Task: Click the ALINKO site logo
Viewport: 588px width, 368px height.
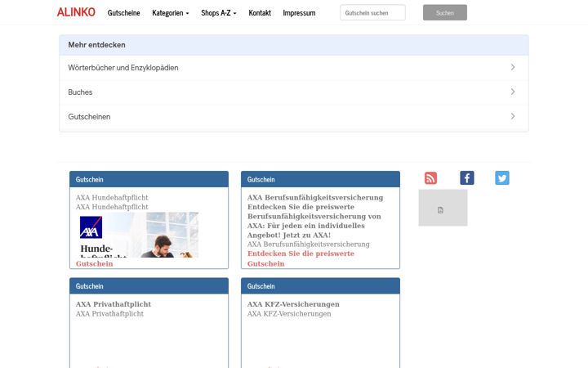Action: pyautogui.click(x=76, y=12)
